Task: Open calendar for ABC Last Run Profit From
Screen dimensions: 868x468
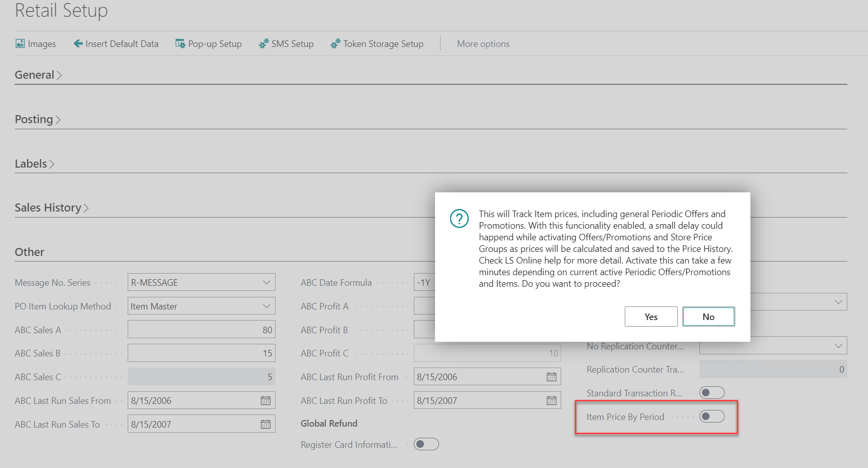Action: click(x=552, y=377)
